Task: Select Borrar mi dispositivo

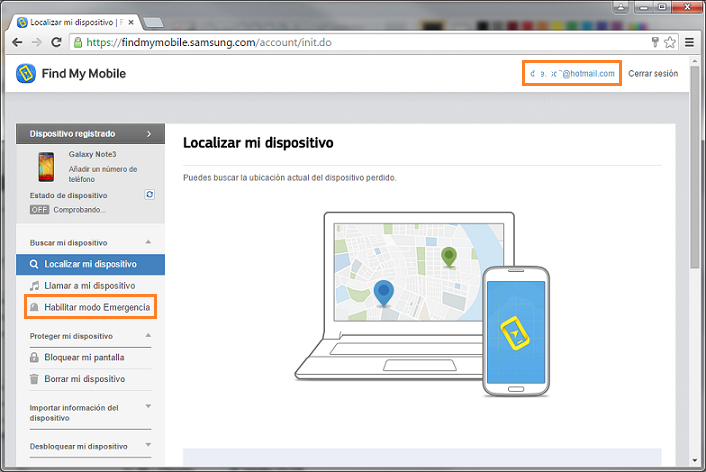Action: [x=85, y=379]
